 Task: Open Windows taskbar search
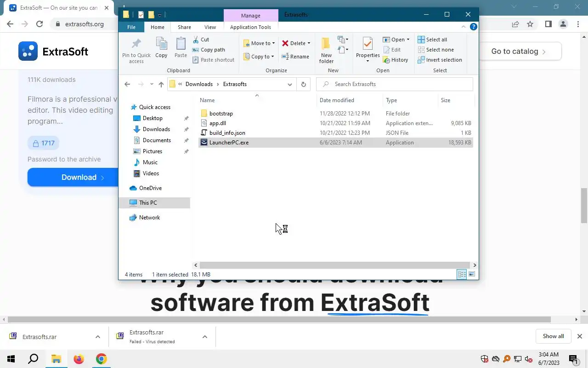click(x=33, y=359)
